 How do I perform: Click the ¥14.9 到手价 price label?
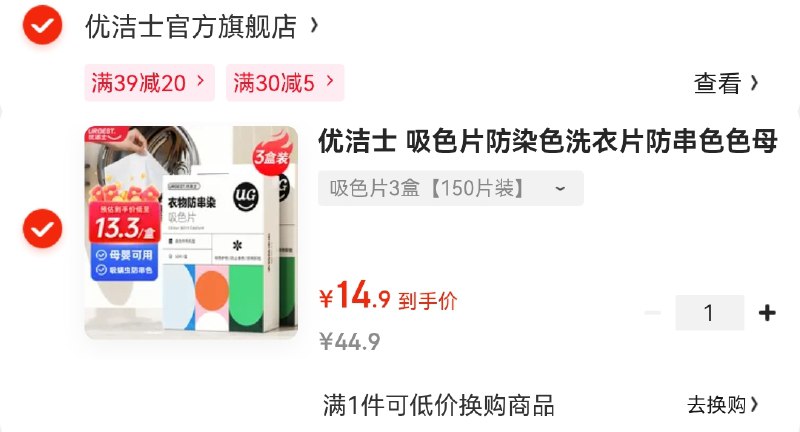coord(388,296)
